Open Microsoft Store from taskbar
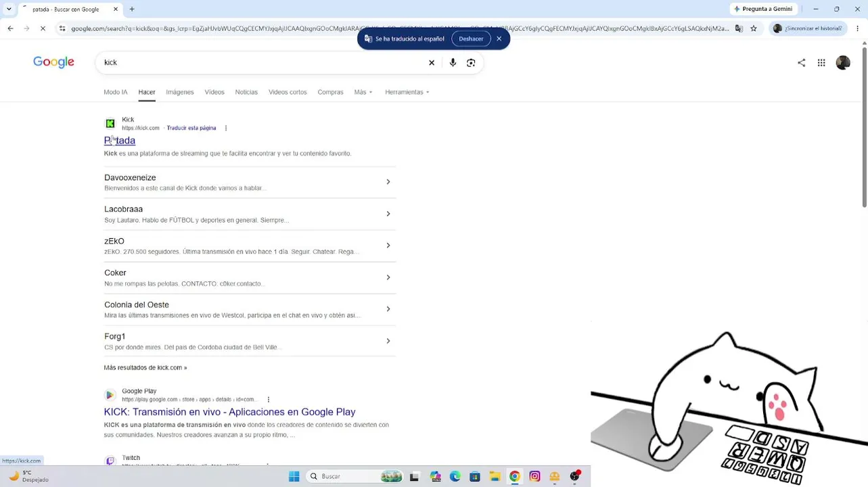 pyautogui.click(x=475, y=476)
